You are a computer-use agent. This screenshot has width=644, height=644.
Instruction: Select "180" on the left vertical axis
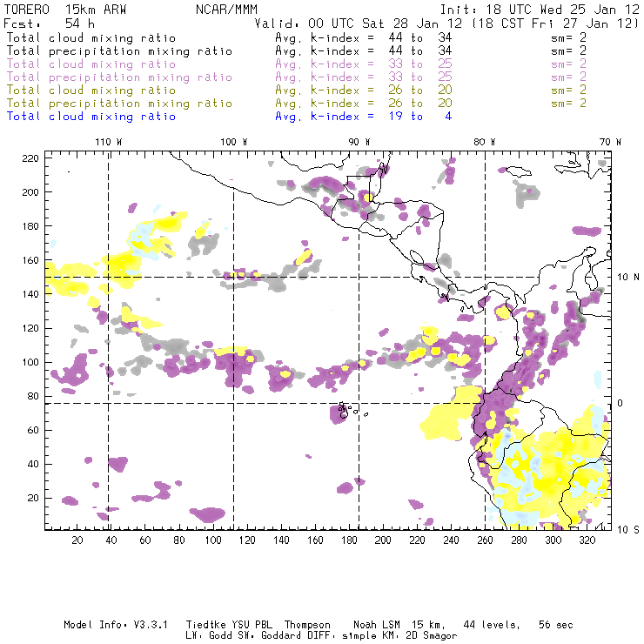point(30,226)
